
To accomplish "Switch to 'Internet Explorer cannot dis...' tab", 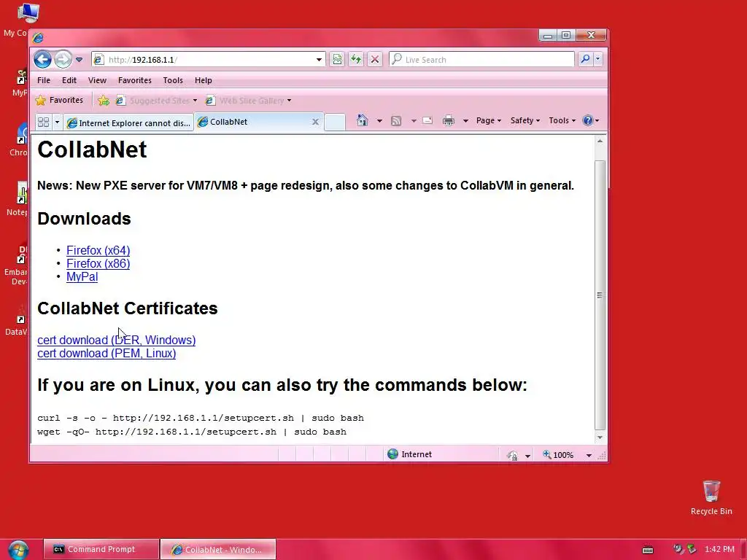I will point(128,122).
